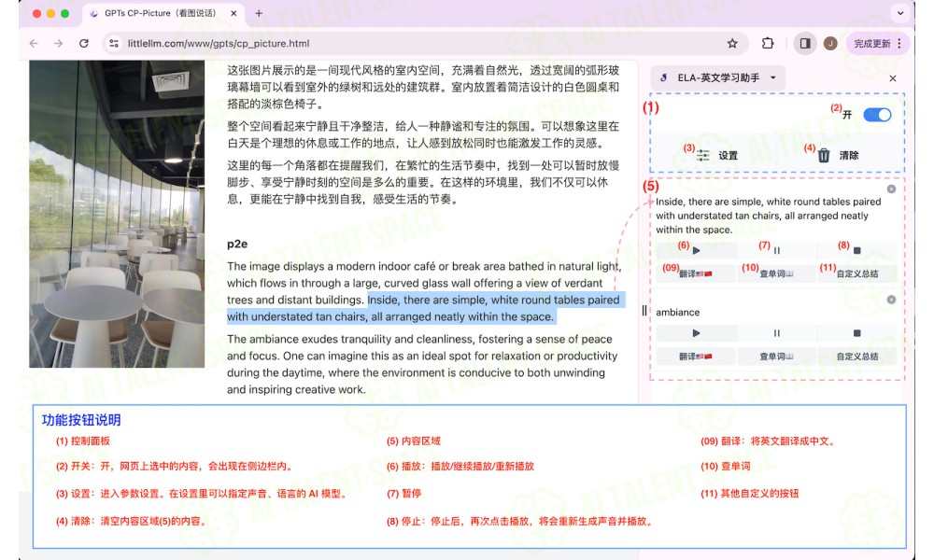The height and width of the screenshot is (560, 934).
Task: Click the p2e heading
Action: pyautogui.click(x=237, y=244)
